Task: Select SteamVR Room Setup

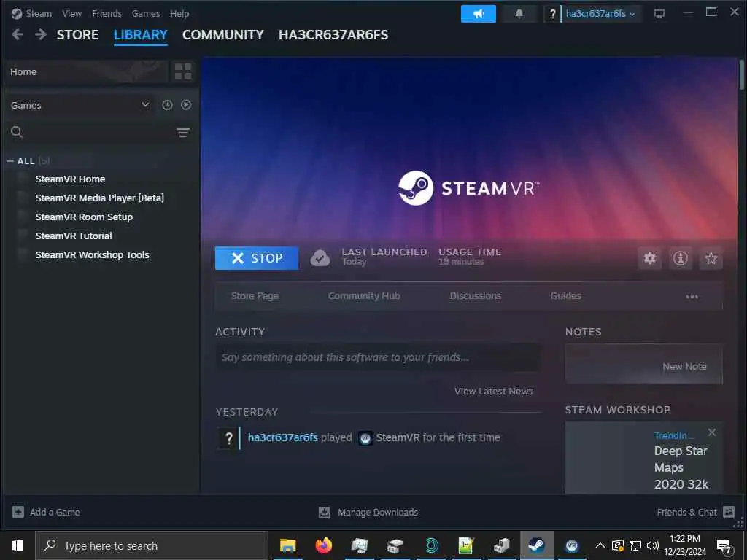Action: pos(84,217)
